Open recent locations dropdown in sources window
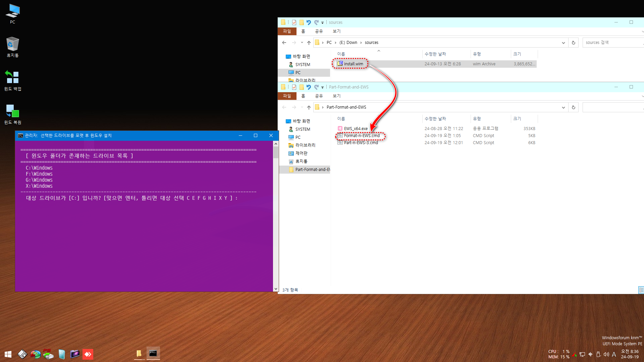This screenshot has width=644, height=362. pos(302,43)
